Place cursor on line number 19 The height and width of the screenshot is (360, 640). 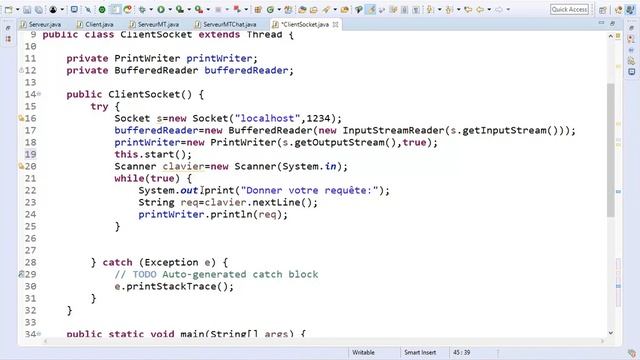(x=30, y=154)
